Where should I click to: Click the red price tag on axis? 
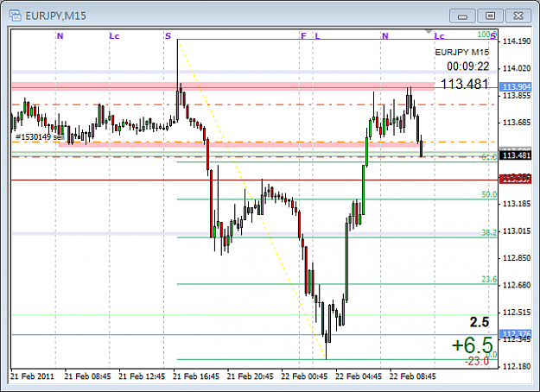[517, 179]
